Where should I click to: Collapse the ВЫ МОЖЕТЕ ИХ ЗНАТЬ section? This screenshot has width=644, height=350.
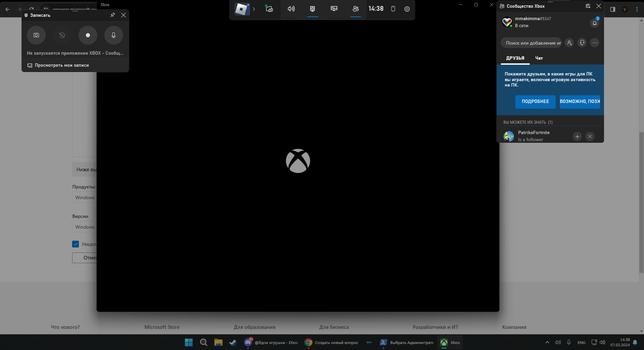click(528, 122)
